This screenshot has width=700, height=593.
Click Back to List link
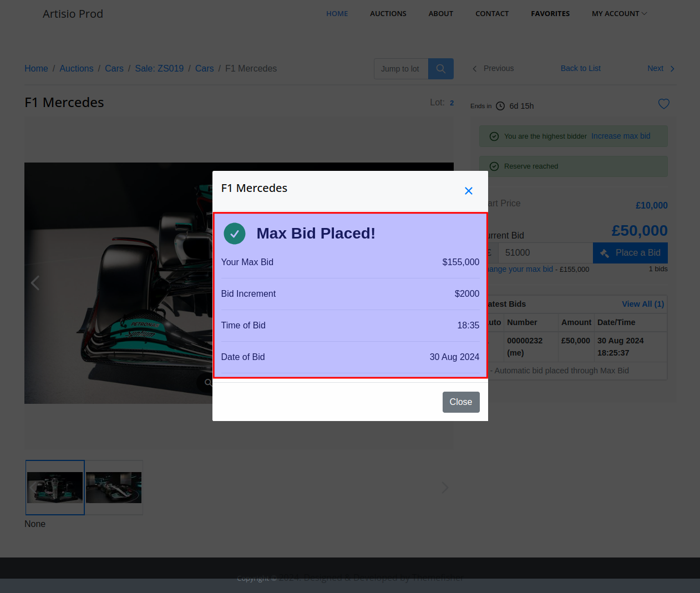tap(580, 68)
